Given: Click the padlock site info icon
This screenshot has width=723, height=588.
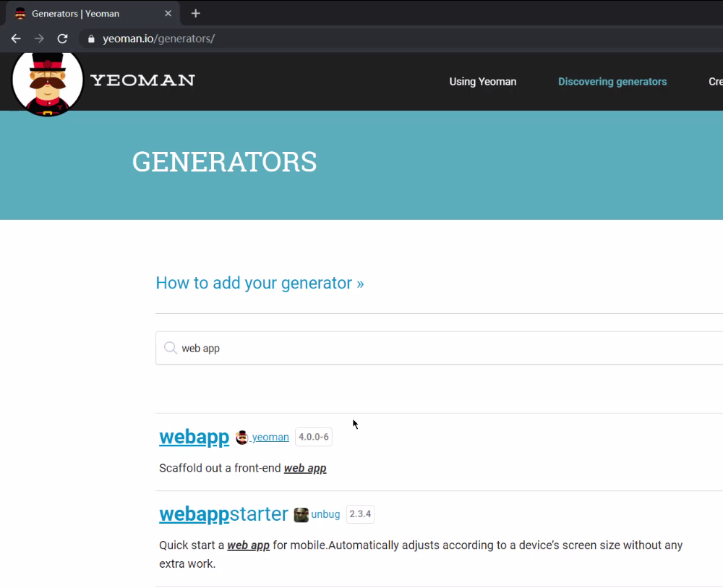Looking at the screenshot, I should [91, 39].
